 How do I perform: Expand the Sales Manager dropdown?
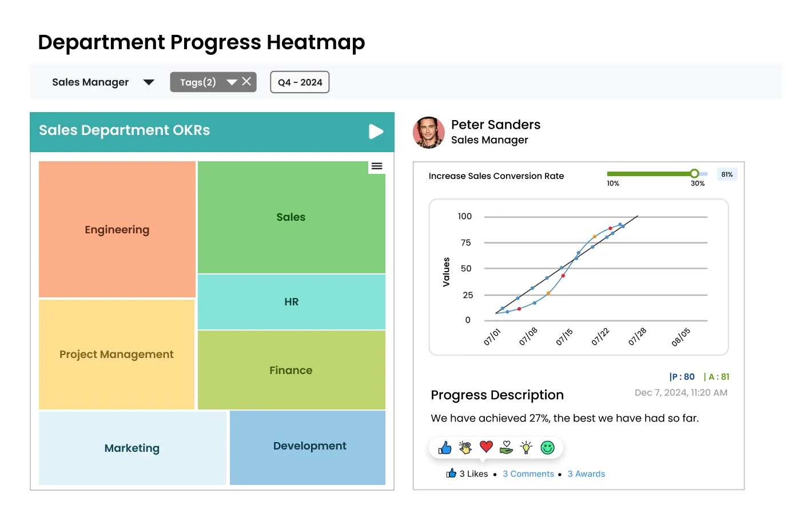(x=149, y=82)
